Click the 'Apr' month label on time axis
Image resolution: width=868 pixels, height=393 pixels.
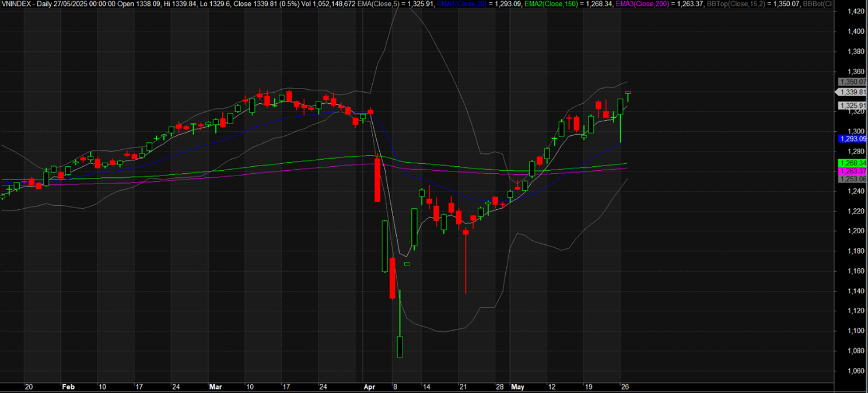370,387
